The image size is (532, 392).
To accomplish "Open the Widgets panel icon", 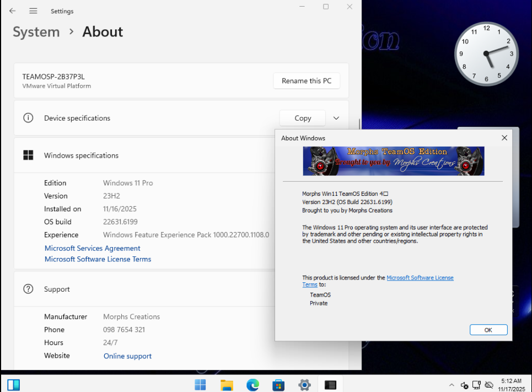I will click(13, 384).
